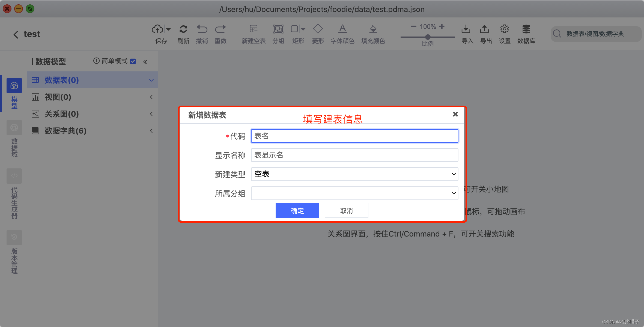
Task: Click the zoom scale slider handle
Action: click(428, 37)
